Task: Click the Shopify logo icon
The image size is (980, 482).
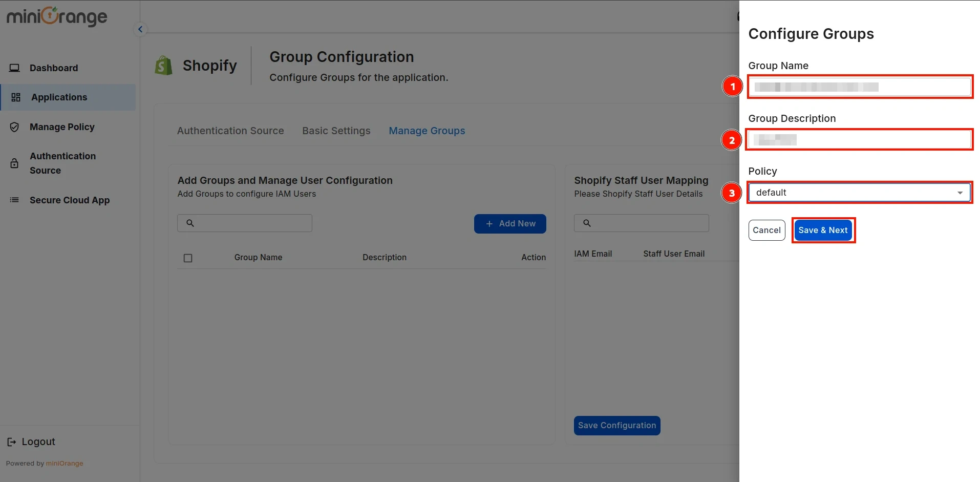Action: point(163,65)
